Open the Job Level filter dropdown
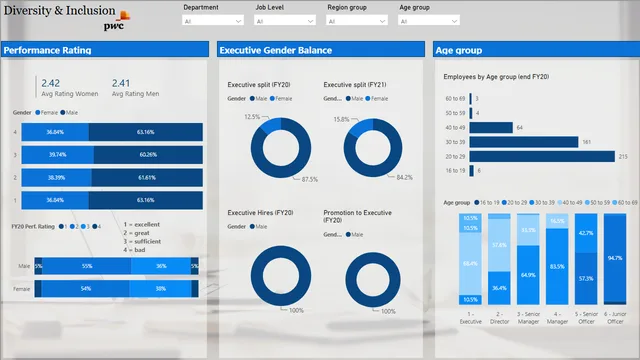The width and height of the screenshot is (640, 360). [x=284, y=20]
